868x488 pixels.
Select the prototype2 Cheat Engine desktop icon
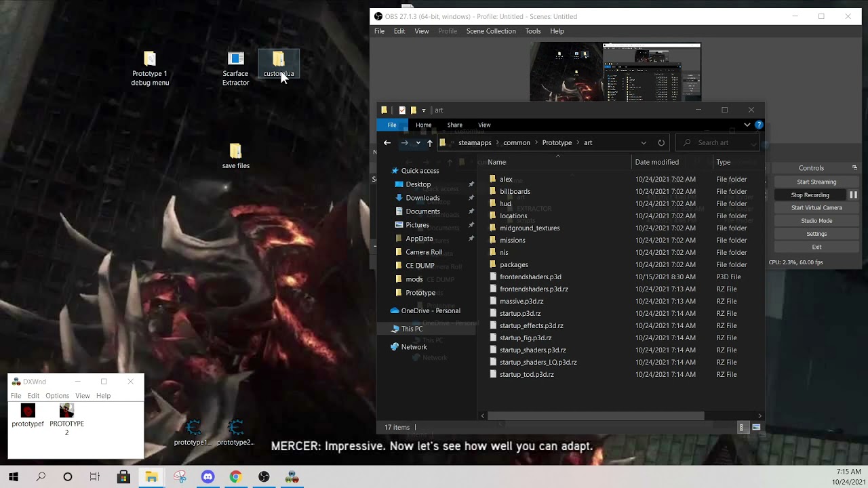coord(235,432)
